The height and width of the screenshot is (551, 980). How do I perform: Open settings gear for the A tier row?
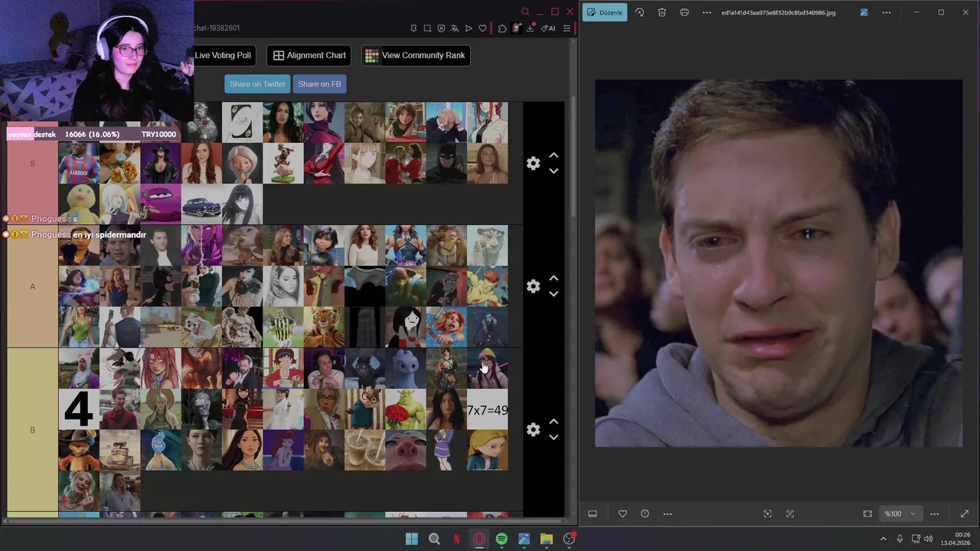(534, 286)
